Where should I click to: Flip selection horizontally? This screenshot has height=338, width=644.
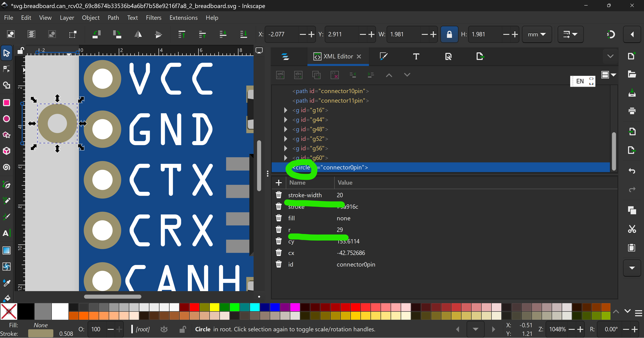138,34
